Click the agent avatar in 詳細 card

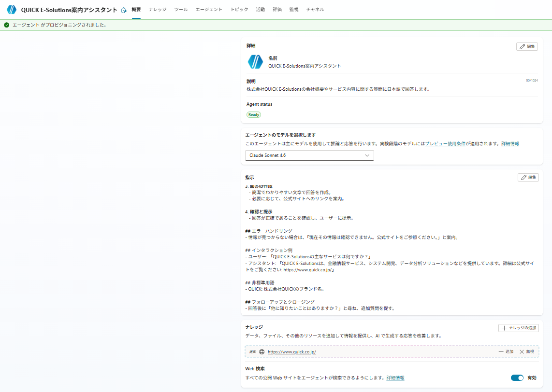point(255,61)
